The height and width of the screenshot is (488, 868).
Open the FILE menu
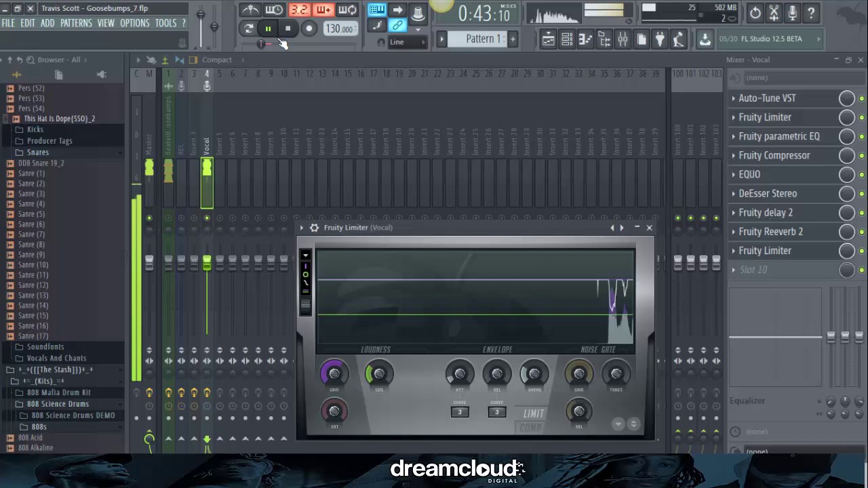click(8, 23)
